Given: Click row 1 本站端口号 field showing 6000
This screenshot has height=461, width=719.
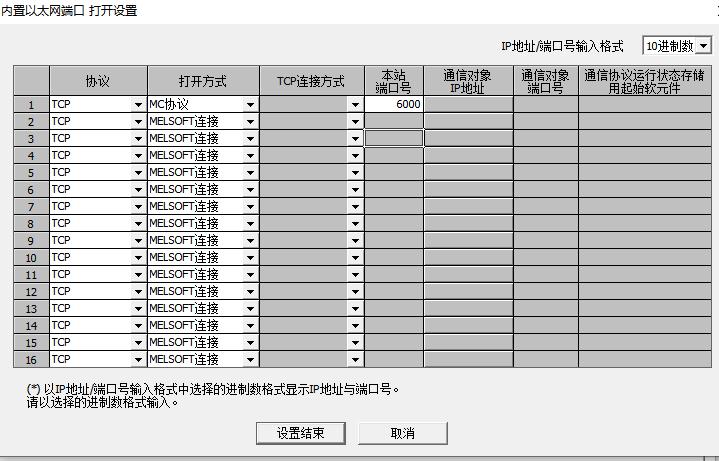Looking at the screenshot, I should 394,104.
